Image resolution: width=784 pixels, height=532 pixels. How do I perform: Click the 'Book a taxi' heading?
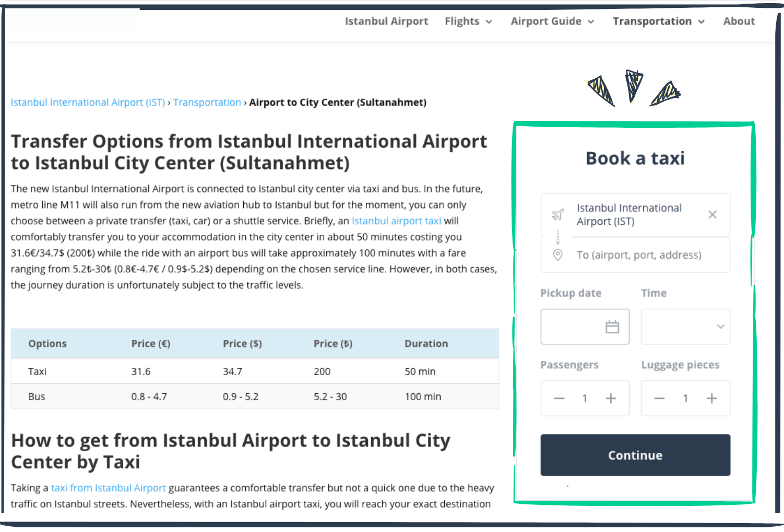[635, 158]
